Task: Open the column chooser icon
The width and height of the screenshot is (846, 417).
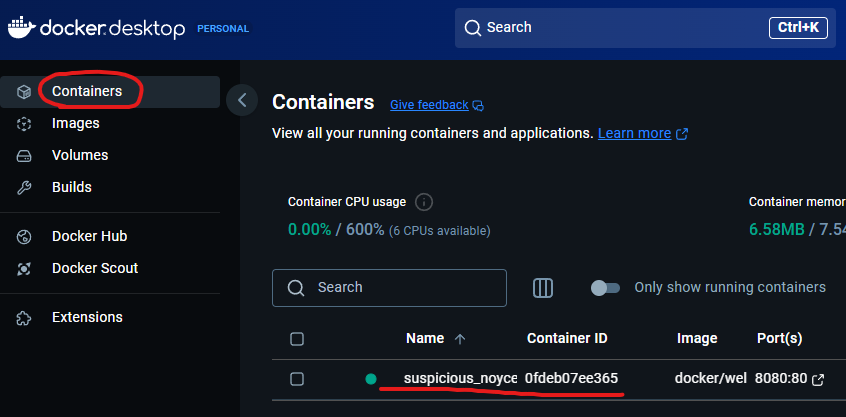Action: 543,288
